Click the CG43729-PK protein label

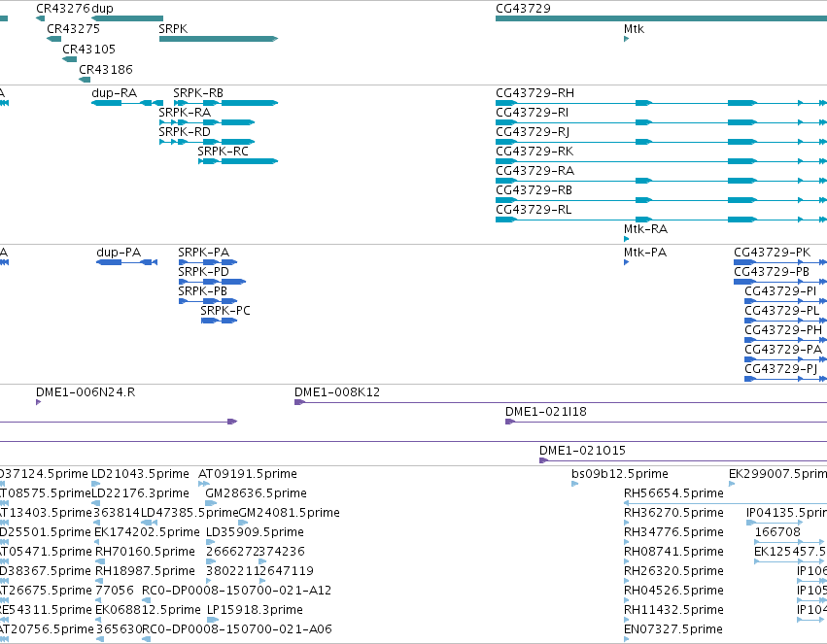(x=773, y=253)
